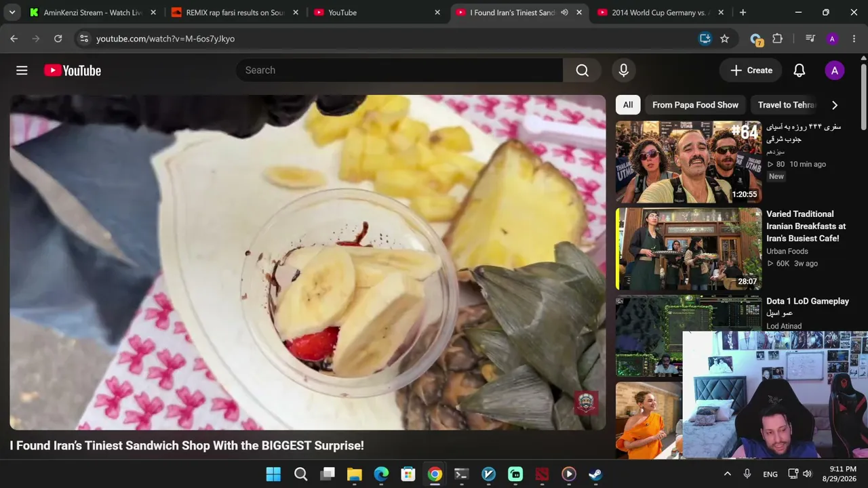
Task: Open the YouTube account avatar menu
Action: coord(834,70)
